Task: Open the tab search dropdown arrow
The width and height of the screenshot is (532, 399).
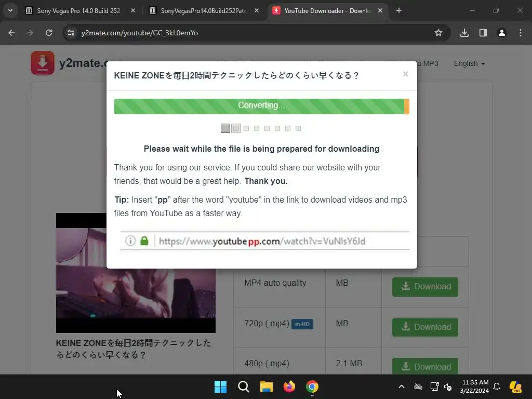Action: (x=10, y=10)
